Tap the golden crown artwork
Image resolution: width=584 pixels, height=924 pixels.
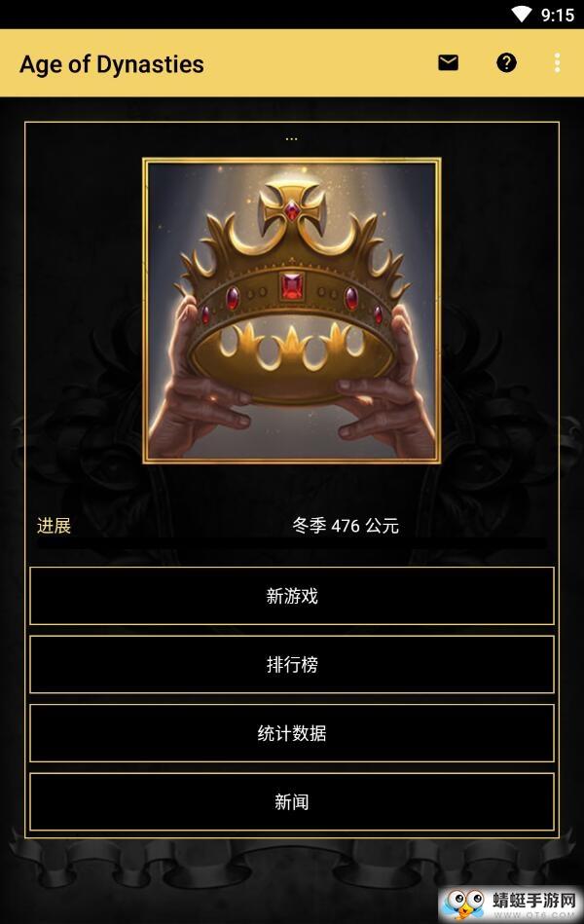coord(292,311)
